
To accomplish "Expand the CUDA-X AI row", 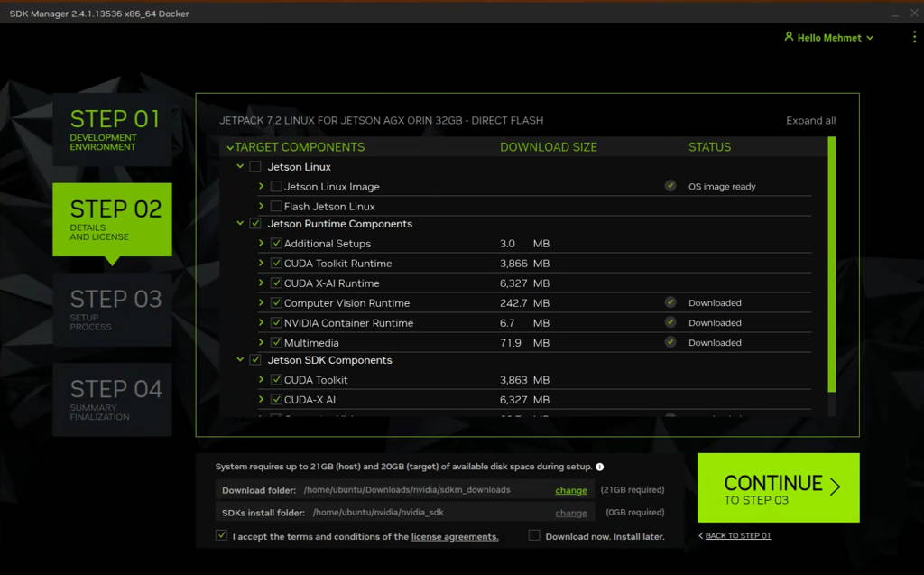I will pyautogui.click(x=261, y=399).
